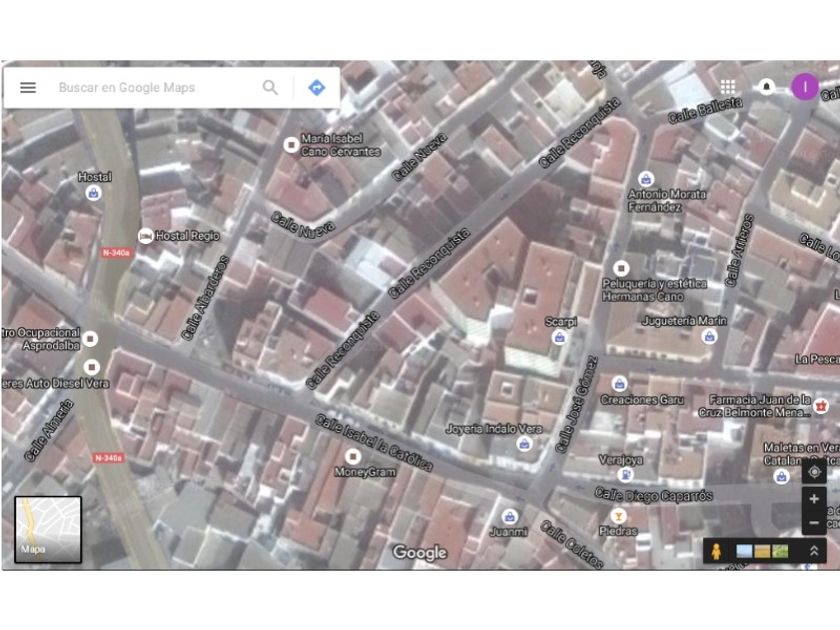Select the Hostal Regio lodging marker
The height and width of the screenshot is (630, 840).
[x=145, y=236]
